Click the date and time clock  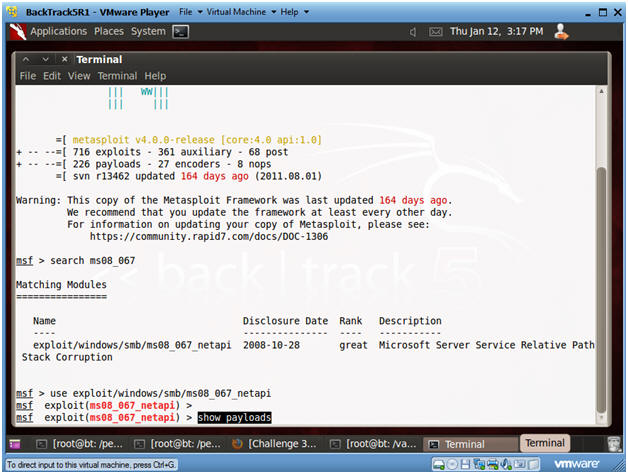tap(496, 31)
